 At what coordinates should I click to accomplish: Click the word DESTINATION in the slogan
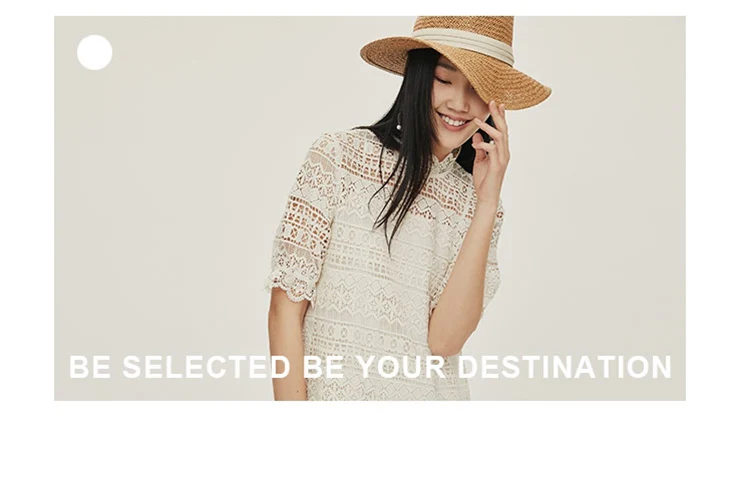click(565, 367)
